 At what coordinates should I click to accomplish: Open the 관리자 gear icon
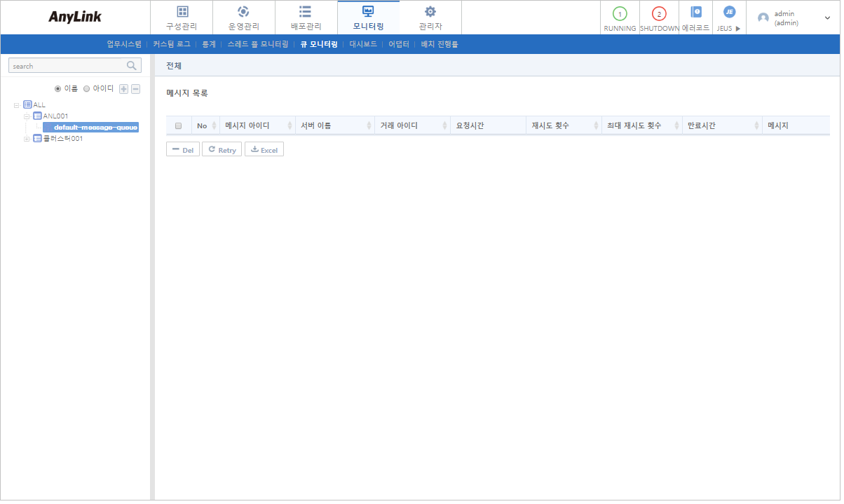click(430, 12)
